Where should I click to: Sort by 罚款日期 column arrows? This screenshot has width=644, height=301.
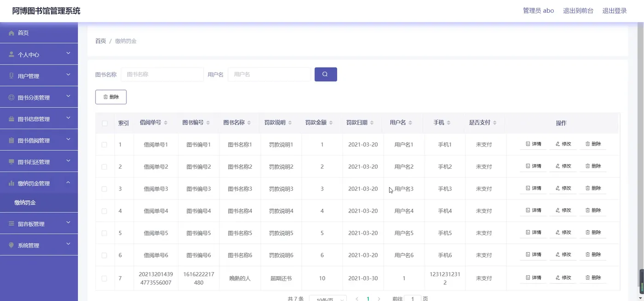372,123
